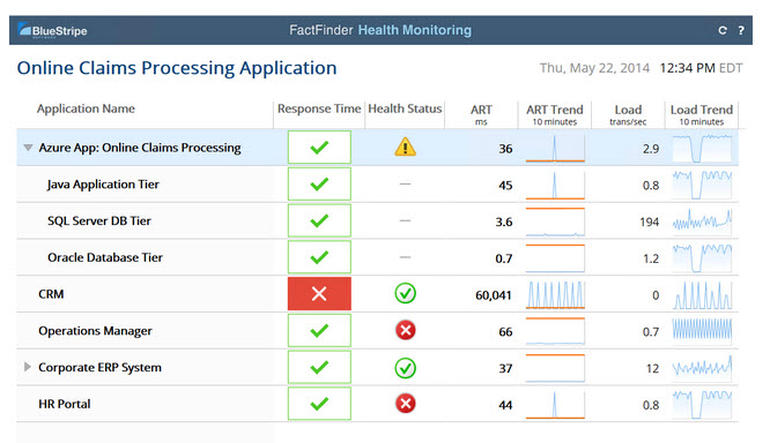Click the BlueStripe logo
Viewport: 770px width, 443px height.
(x=53, y=30)
